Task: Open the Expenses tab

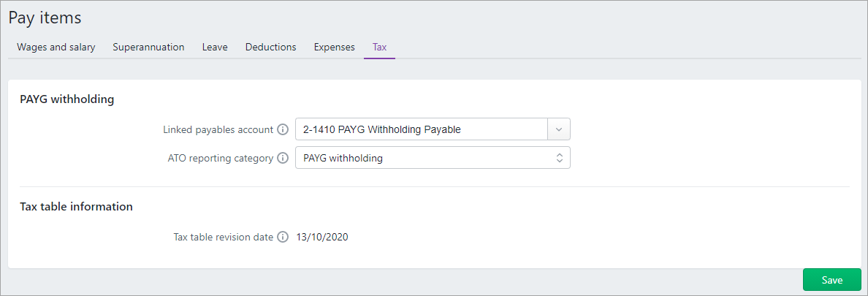Action: pos(334,47)
